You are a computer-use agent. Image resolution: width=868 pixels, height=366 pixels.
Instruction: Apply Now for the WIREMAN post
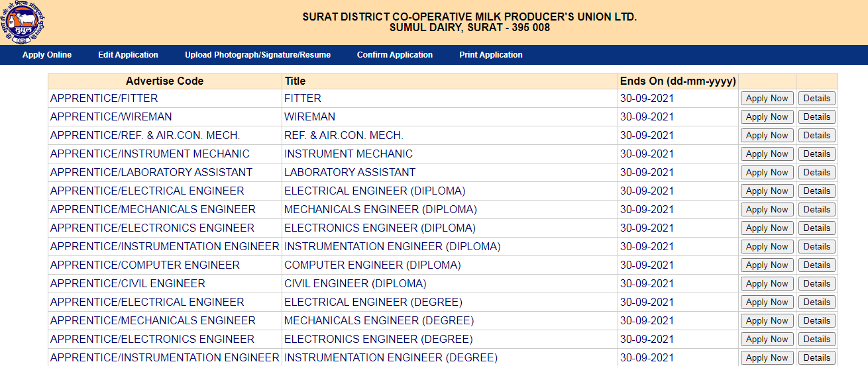767,117
